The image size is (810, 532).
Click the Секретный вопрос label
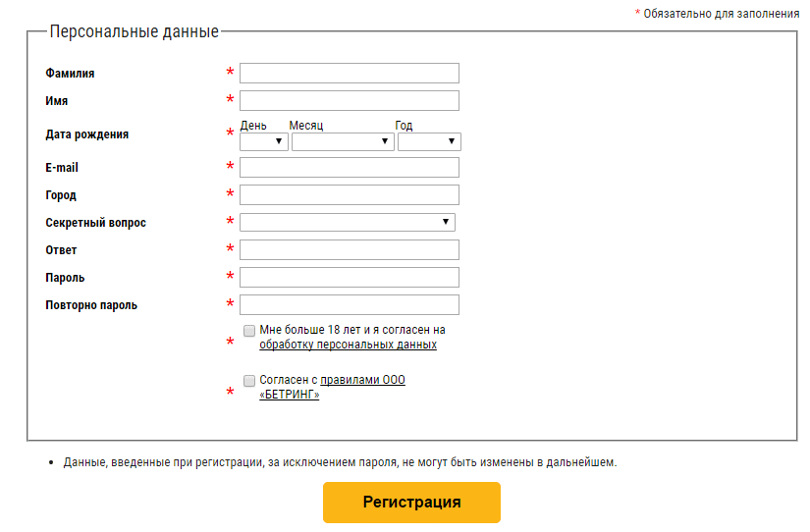tap(95, 223)
